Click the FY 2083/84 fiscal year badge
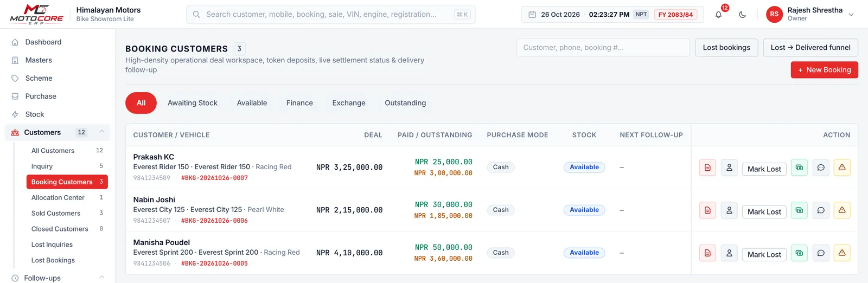 coord(675,15)
